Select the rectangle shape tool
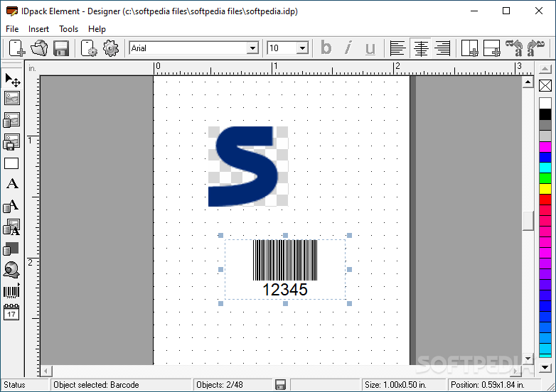 pyautogui.click(x=11, y=163)
